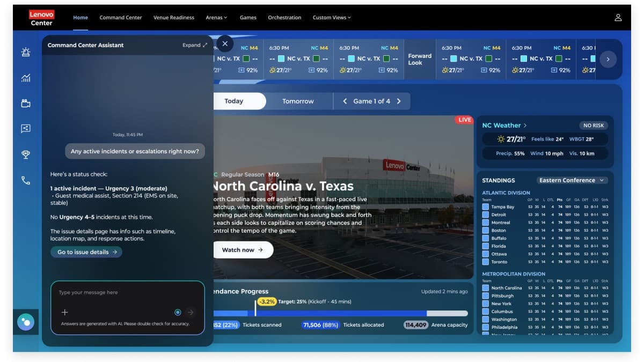Select the Montreal standings row
The image size is (644, 362).
[x=545, y=223]
